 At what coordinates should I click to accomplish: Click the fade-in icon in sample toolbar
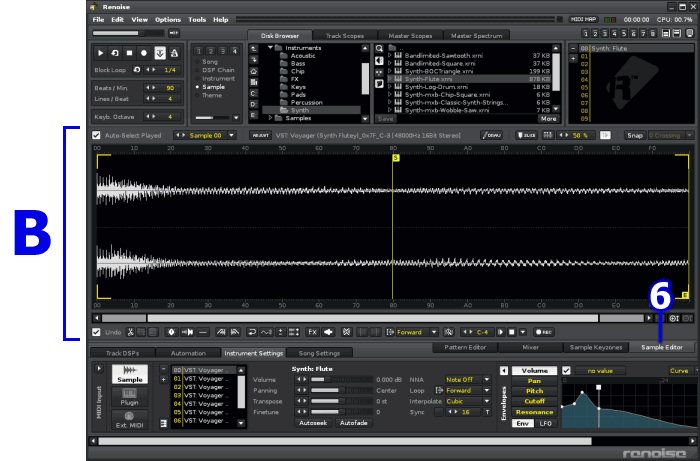coord(221,332)
